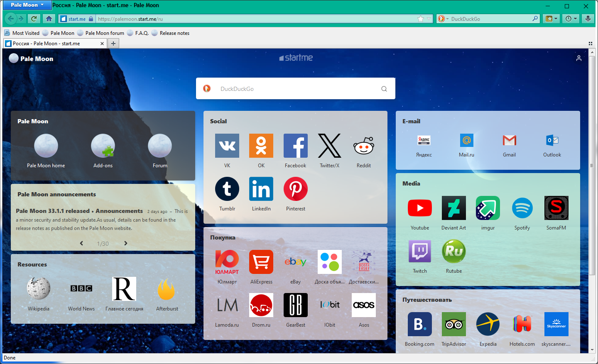The height and width of the screenshot is (364, 598).
Task: Open the Gmail e-mail icon
Action: (x=510, y=140)
